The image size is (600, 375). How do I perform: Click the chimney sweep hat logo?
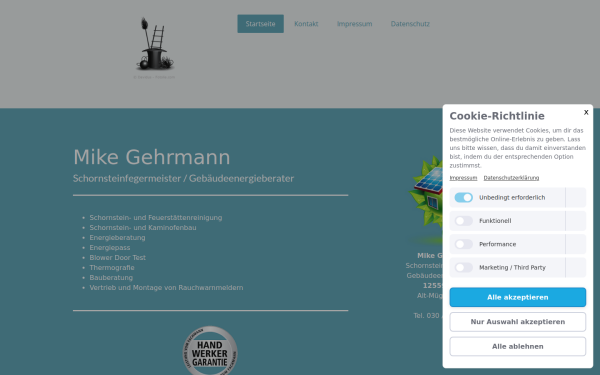pyautogui.click(x=155, y=44)
